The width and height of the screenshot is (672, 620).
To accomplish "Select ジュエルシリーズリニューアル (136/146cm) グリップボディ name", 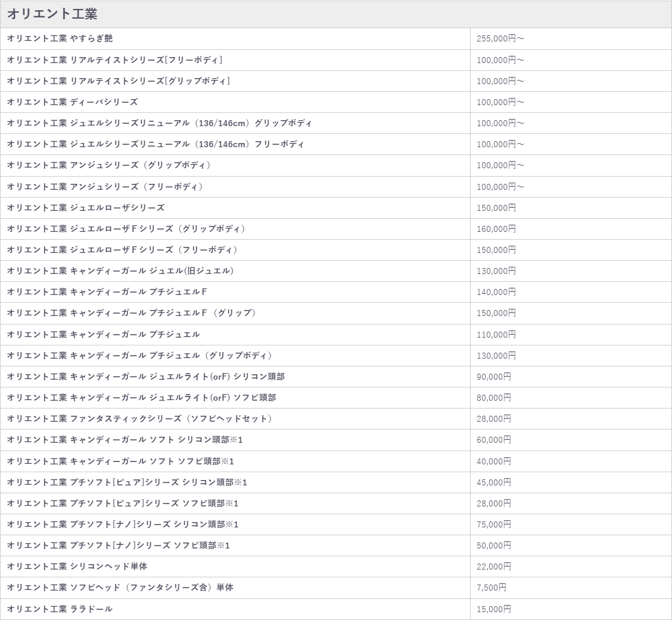I will point(159,123).
